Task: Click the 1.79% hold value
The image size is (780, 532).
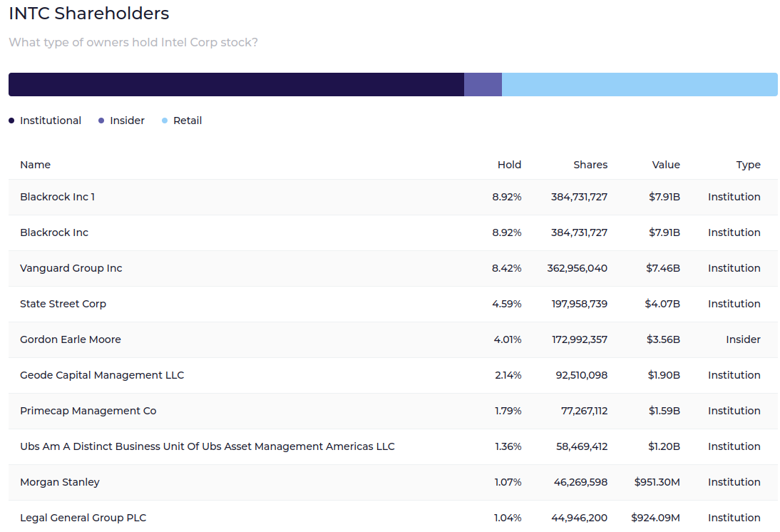Action: (x=508, y=411)
